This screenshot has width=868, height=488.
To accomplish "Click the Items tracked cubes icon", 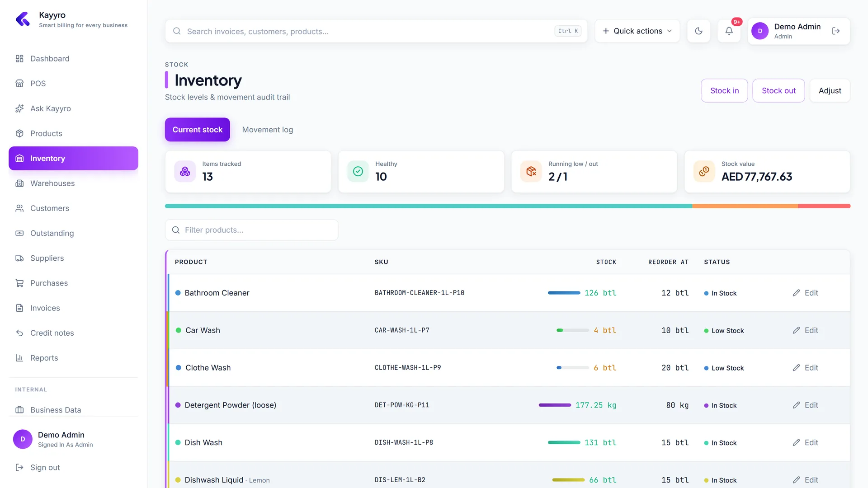I will point(185,172).
